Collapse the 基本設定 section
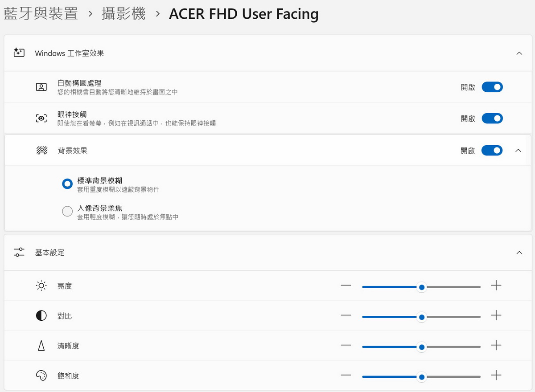This screenshot has height=392, width=535. [519, 253]
